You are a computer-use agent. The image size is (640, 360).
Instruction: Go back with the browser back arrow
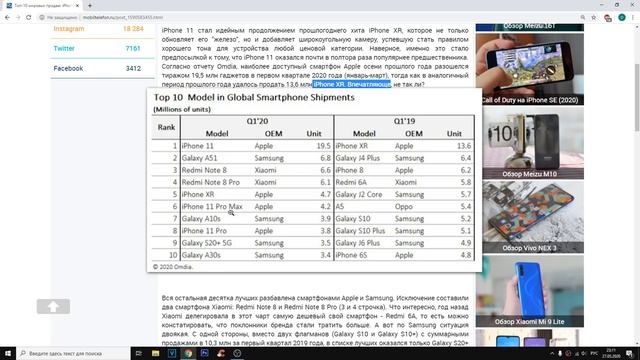[7, 18]
